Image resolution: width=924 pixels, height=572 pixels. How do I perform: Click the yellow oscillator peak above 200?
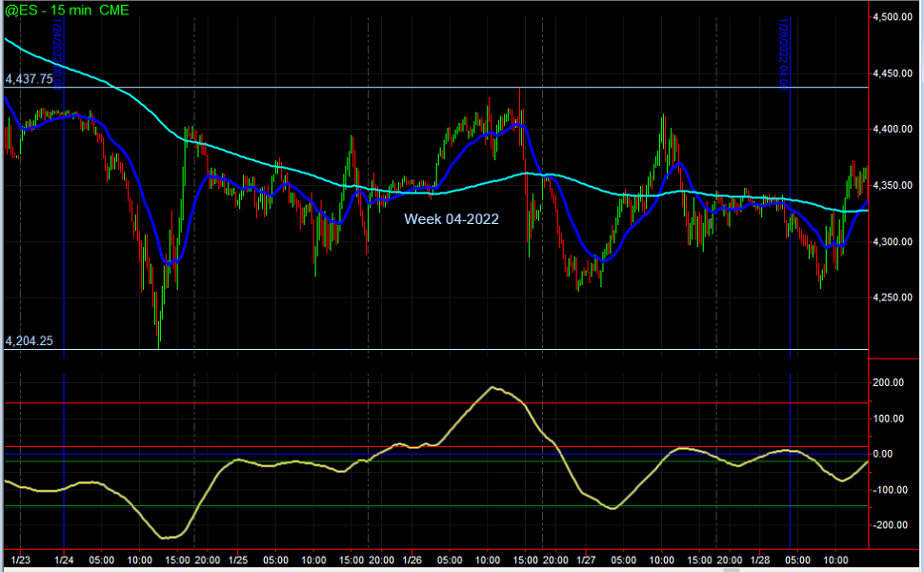click(492, 387)
